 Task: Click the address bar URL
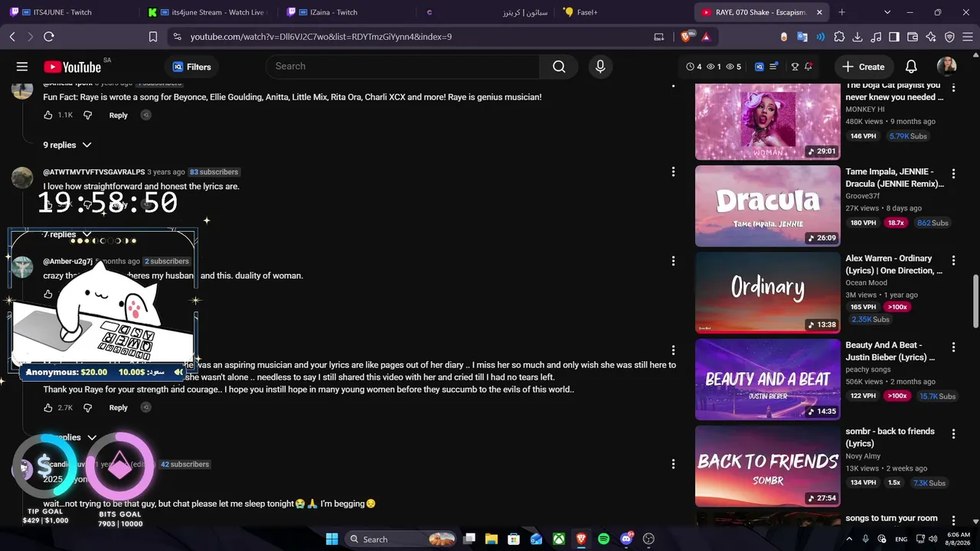click(321, 36)
